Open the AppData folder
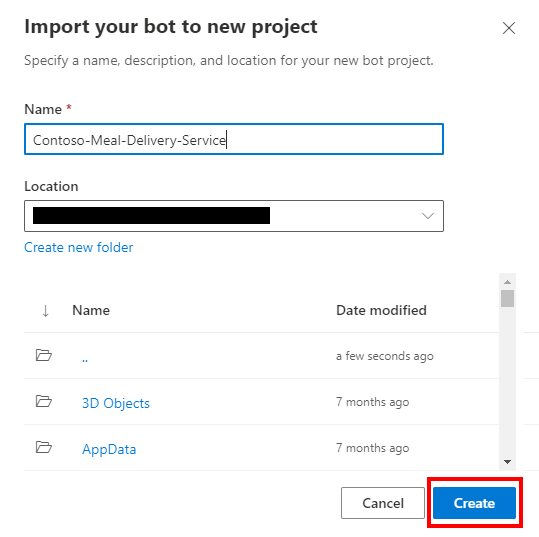Image resolution: width=539 pixels, height=537 pixels. click(109, 449)
